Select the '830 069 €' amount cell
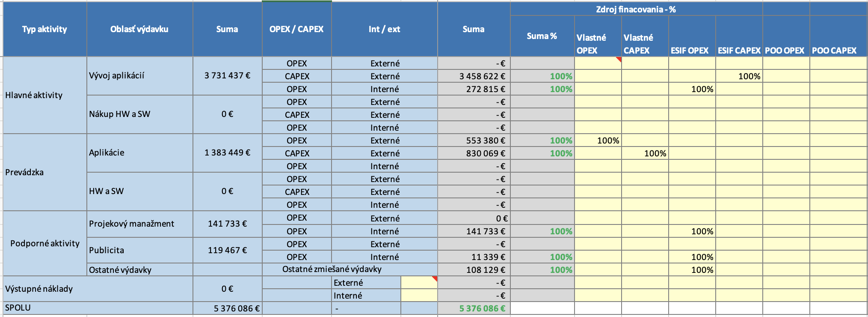This screenshot has width=868, height=317. (x=474, y=153)
